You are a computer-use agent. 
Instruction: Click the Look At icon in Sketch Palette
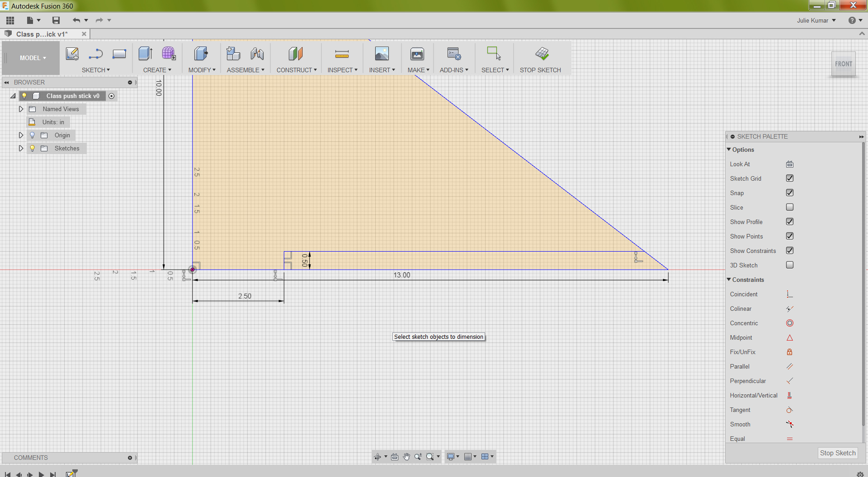(790, 164)
